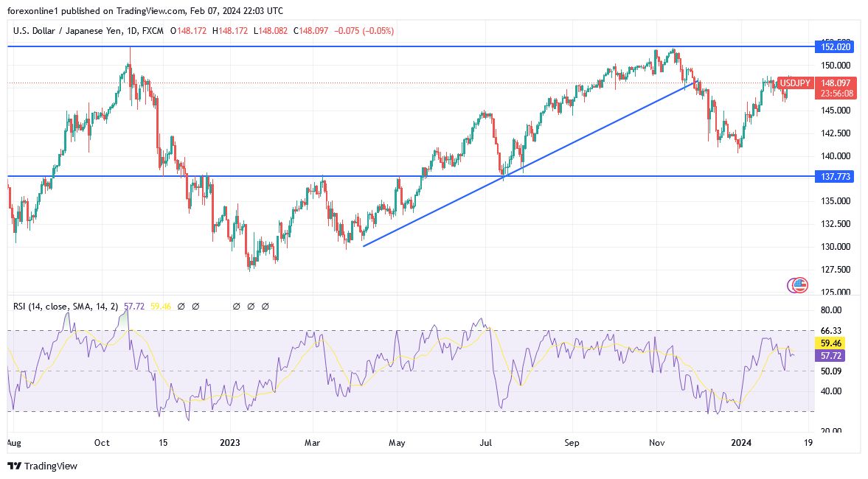Click the forexonline1 publisher link at the top
This screenshot has height=479, width=868.
click(x=31, y=11)
